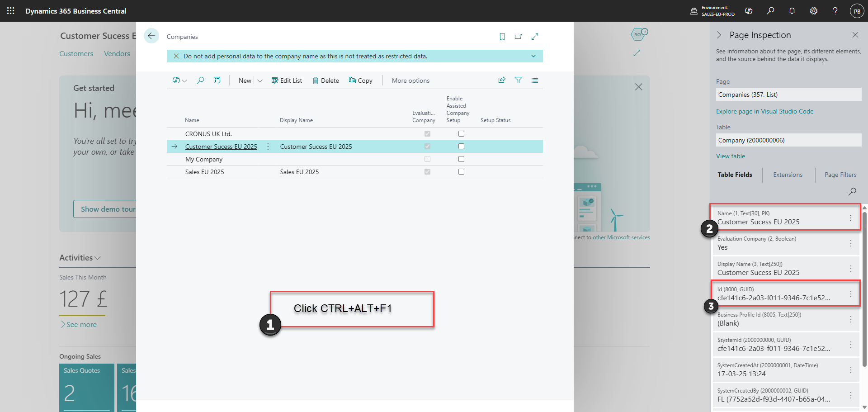Change the list layout view icon
868x412 pixels.
[535, 80]
